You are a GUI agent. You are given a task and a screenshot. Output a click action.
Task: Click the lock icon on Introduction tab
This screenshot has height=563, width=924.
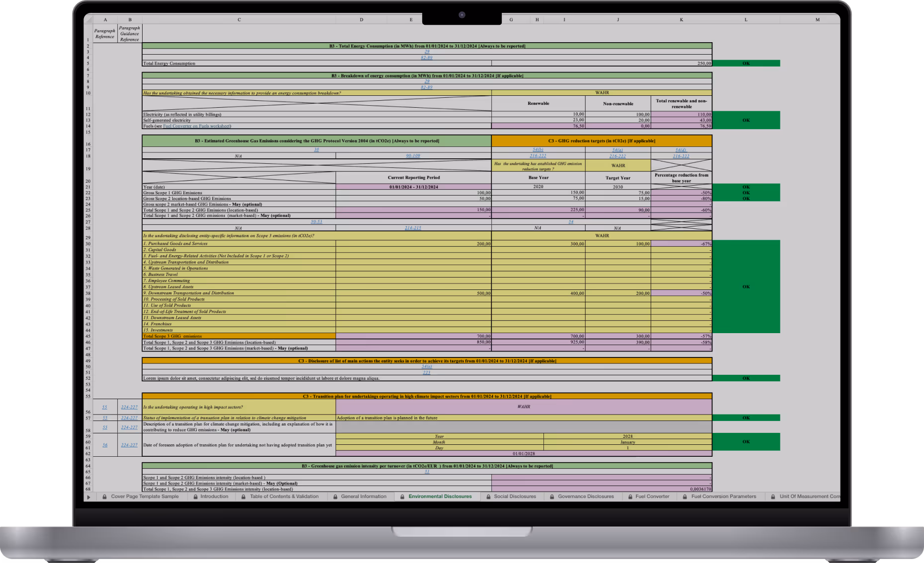(x=195, y=496)
